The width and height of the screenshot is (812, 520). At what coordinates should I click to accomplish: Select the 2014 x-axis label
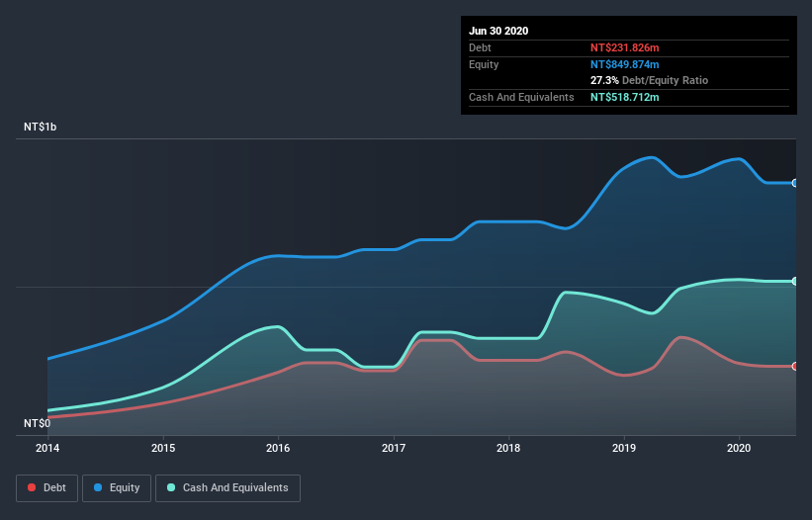47,448
